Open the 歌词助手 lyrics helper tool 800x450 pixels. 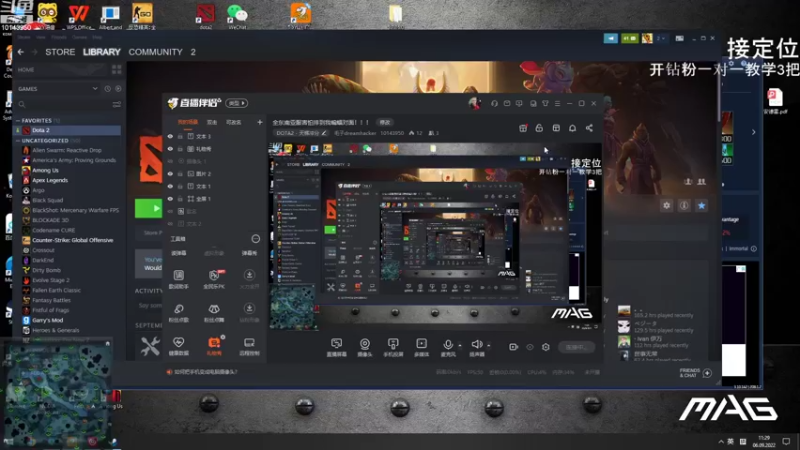pos(179,279)
